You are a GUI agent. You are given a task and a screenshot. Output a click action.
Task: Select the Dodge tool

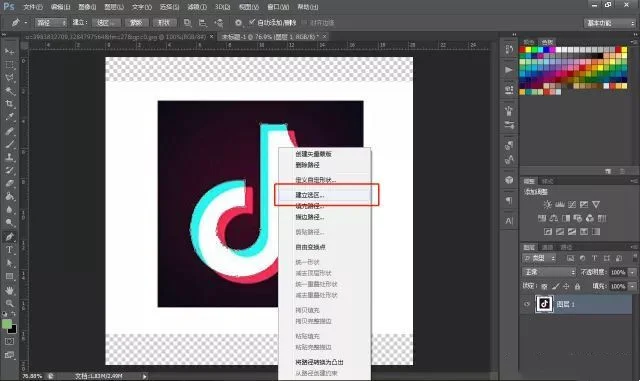coord(9,223)
